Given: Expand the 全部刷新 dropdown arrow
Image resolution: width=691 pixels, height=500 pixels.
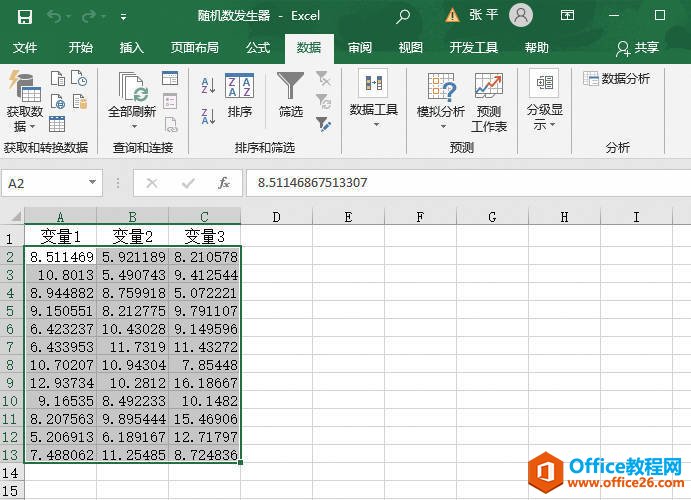Looking at the screenshot, I should click(x=134, y=126).
